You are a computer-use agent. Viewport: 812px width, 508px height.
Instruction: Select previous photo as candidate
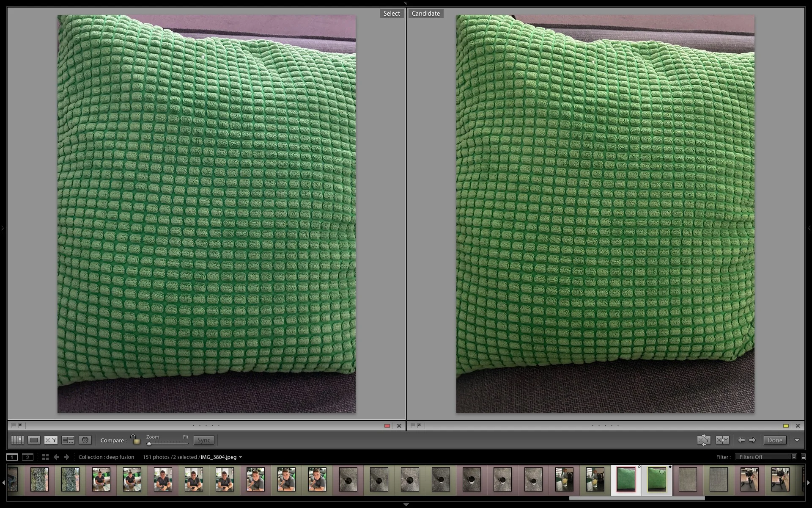(x=741, y=440)
